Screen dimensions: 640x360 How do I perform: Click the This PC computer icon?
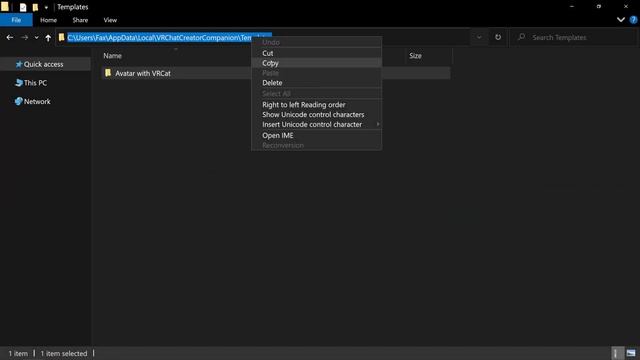click(18, 83)
